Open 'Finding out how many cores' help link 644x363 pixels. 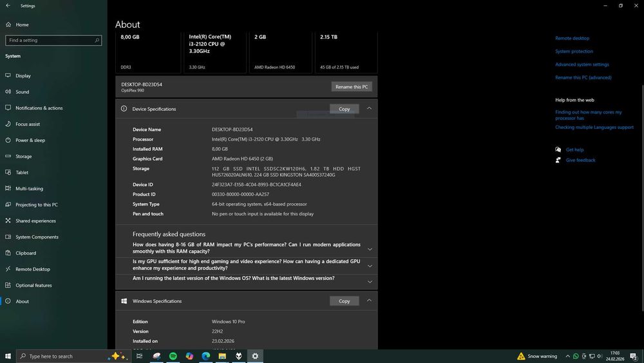click(589, 115)
